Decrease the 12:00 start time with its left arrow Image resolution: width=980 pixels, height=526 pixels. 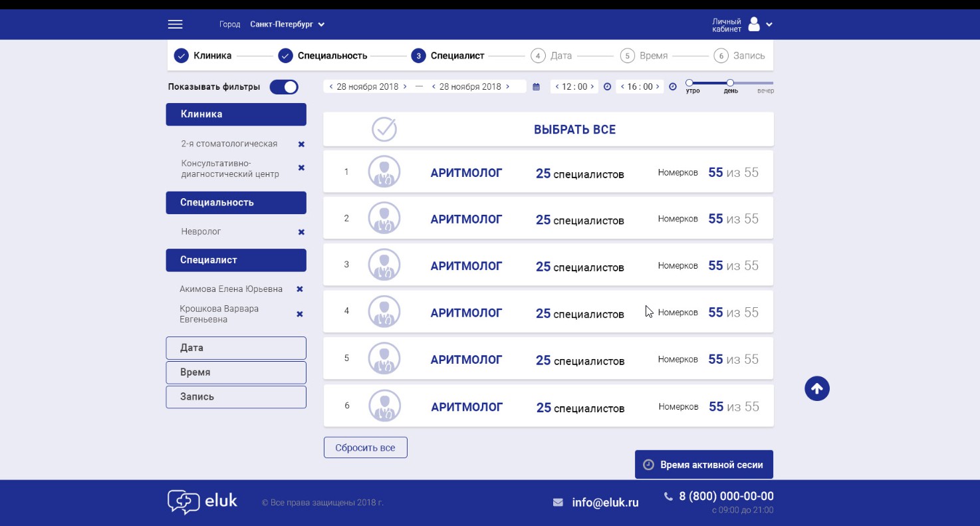[x=556, y=87]
